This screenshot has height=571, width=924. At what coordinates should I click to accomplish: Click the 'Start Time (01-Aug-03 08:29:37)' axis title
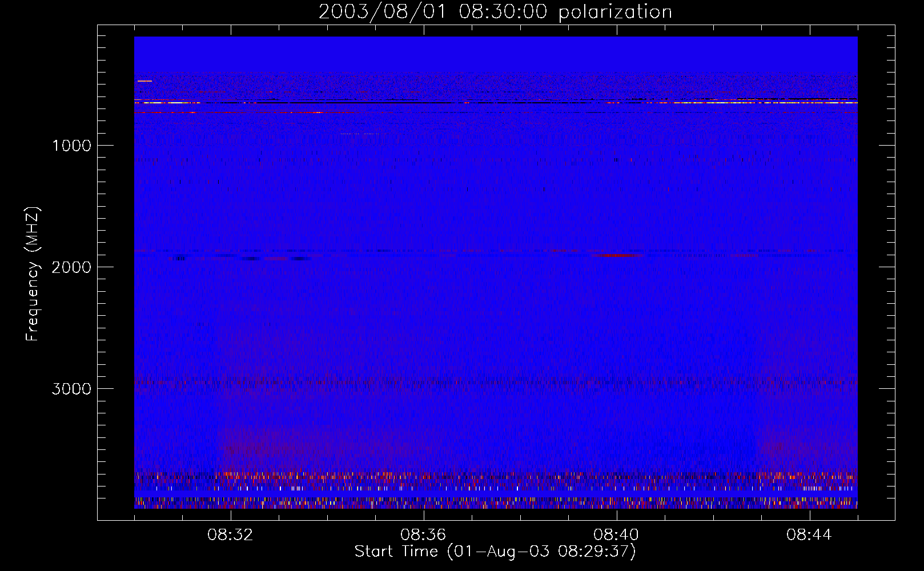click(x=495, y=552)
